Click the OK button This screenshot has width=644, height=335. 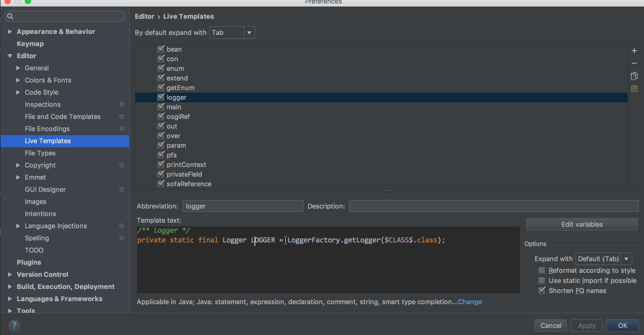(x=622, y=325)
